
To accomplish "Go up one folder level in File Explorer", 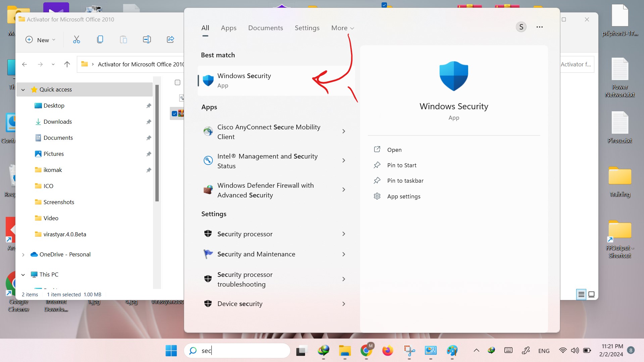I will pyautogui.click(x=67, y=64).
